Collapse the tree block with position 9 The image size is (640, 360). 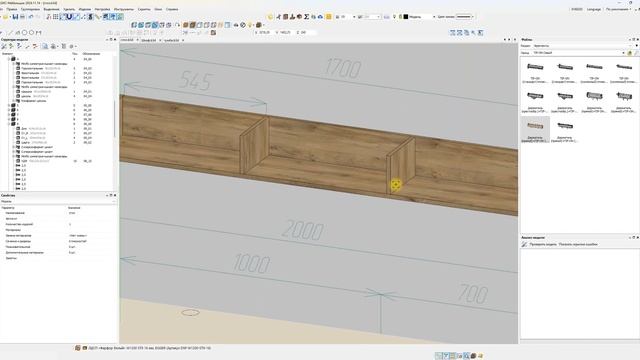pos(9,124)
